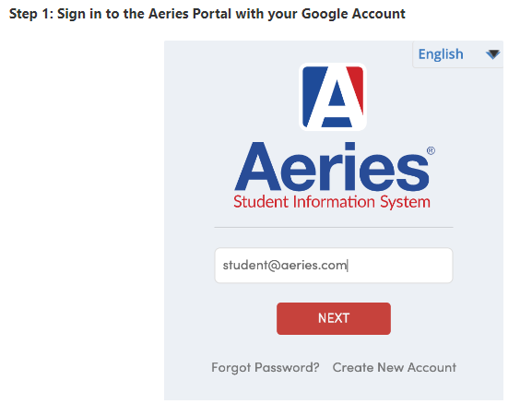Click the Step 1 heading text
The height and width of the screenshot is (416, 532).
(207, 14)
